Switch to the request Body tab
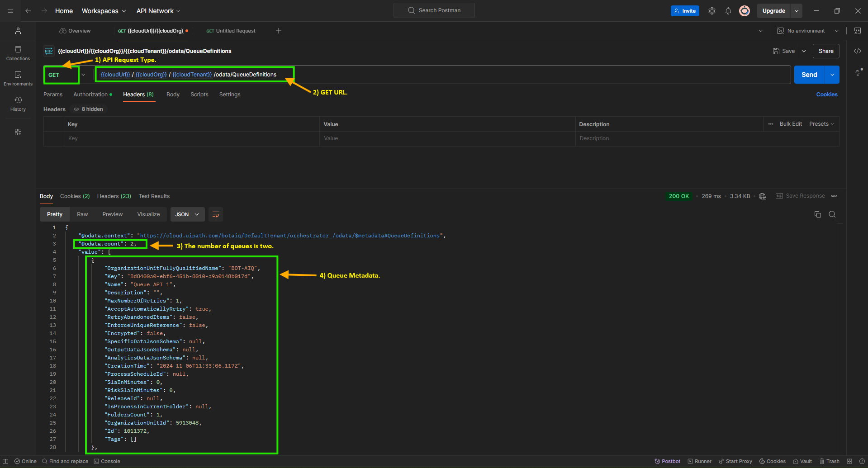Screen dimensions: 868x468 pyautogui.click(x=173, y=95)
